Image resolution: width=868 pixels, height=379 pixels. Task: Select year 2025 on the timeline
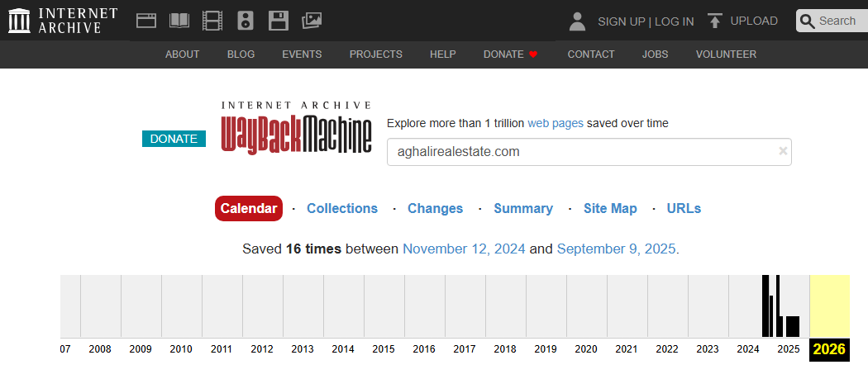[x=789, y=349]
